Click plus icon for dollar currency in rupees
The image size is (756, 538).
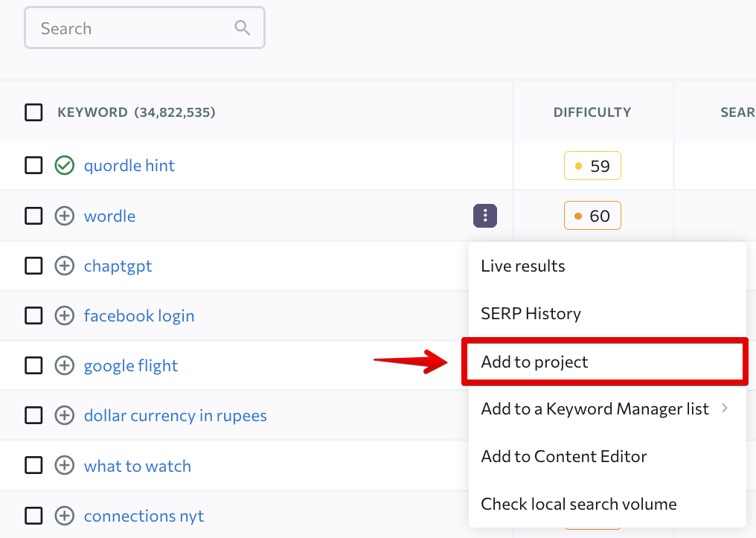pyautogui.click(x=65, y=415)
